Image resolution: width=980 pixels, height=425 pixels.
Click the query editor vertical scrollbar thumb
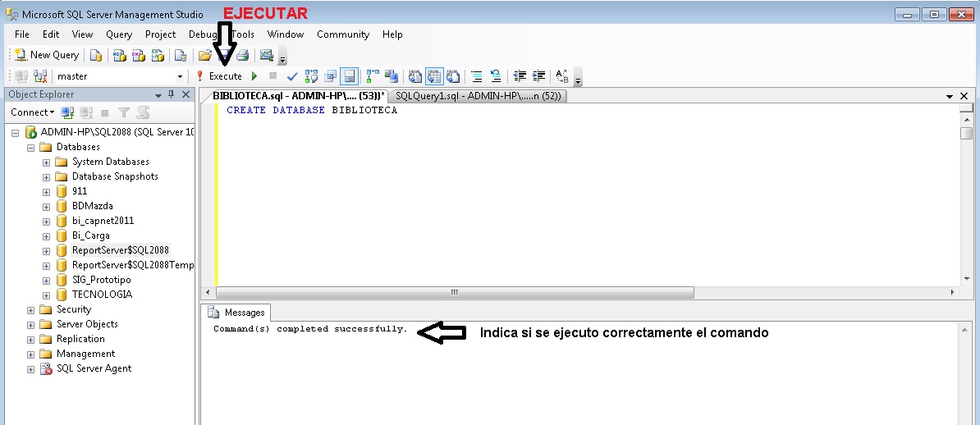click(x=967, y=132)
